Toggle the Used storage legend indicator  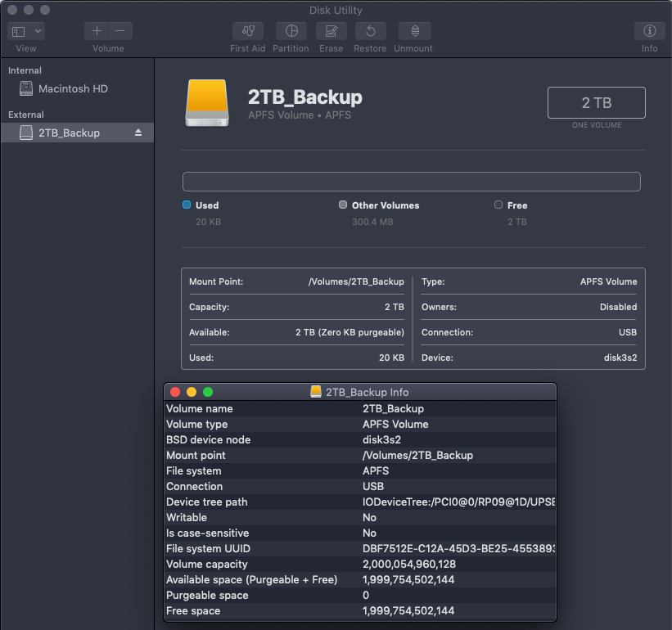[186, 205]
